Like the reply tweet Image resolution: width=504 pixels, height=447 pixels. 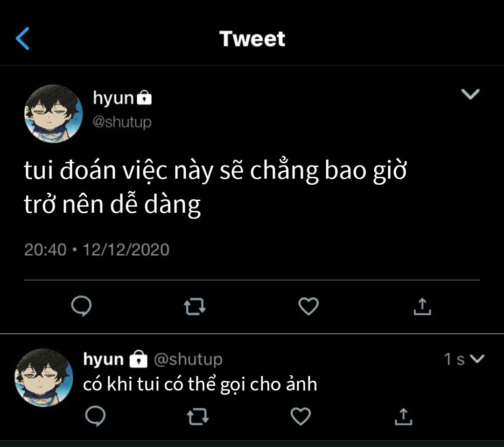301,416
